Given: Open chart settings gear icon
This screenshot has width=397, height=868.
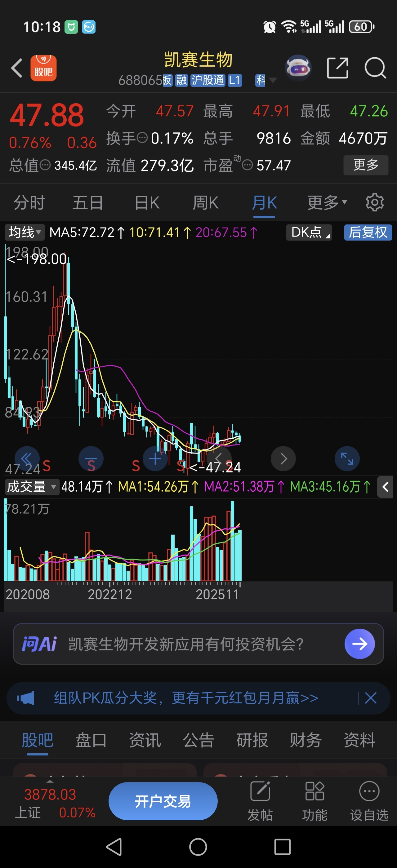Looking at the screenshot, I should [x=375, y=202].
